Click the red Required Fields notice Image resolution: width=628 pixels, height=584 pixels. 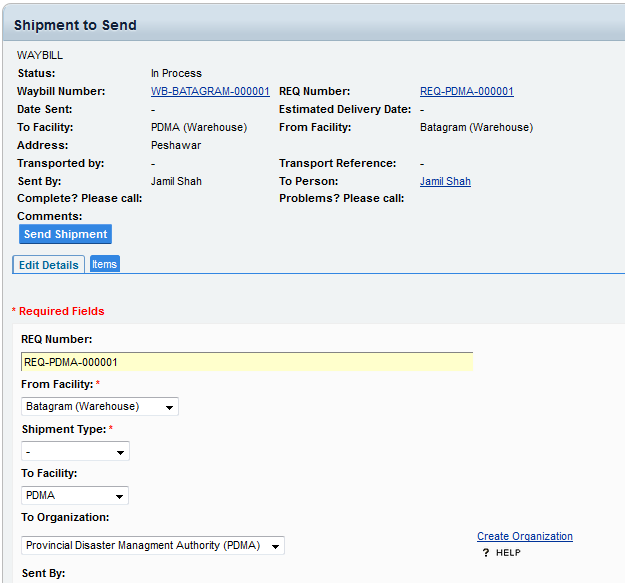58,312
